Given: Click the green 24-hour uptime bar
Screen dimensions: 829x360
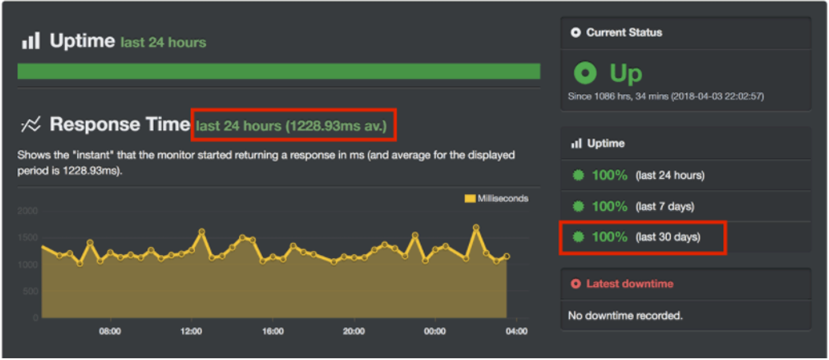Looking at the screenshot, I should 279,71.
